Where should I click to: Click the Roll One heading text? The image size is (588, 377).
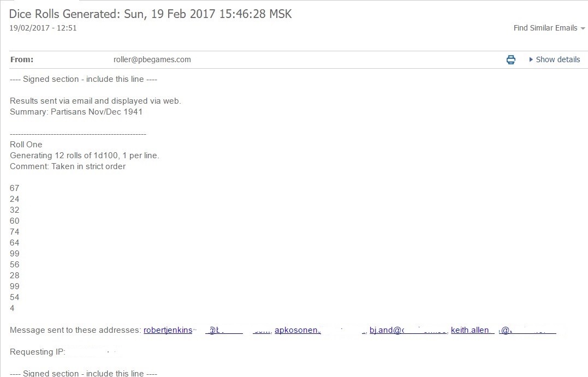pos(26,145)
